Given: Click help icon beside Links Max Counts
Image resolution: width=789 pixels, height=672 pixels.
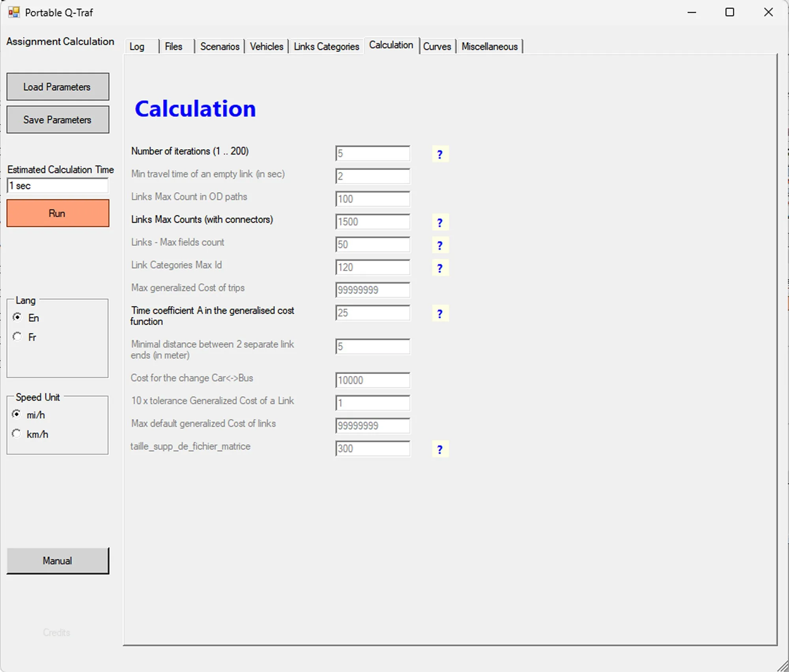Looking at the screenshot, I should pyautogui.click(x=439, y=222).
